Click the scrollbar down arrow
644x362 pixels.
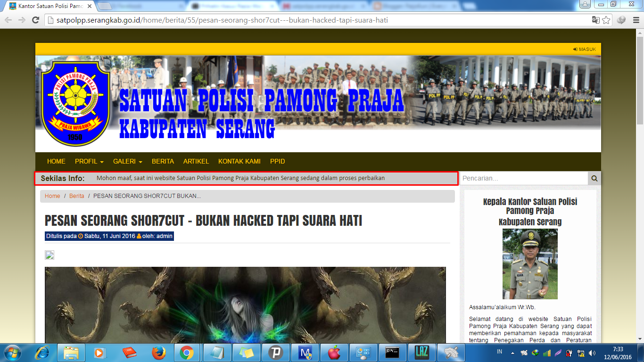(640, 339)
